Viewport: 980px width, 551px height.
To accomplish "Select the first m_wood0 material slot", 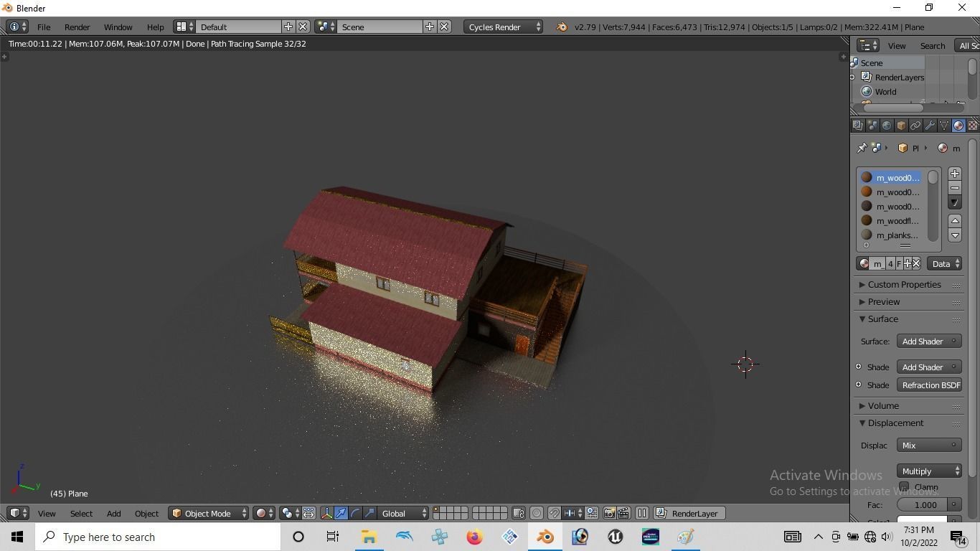I will coord(890,177).
